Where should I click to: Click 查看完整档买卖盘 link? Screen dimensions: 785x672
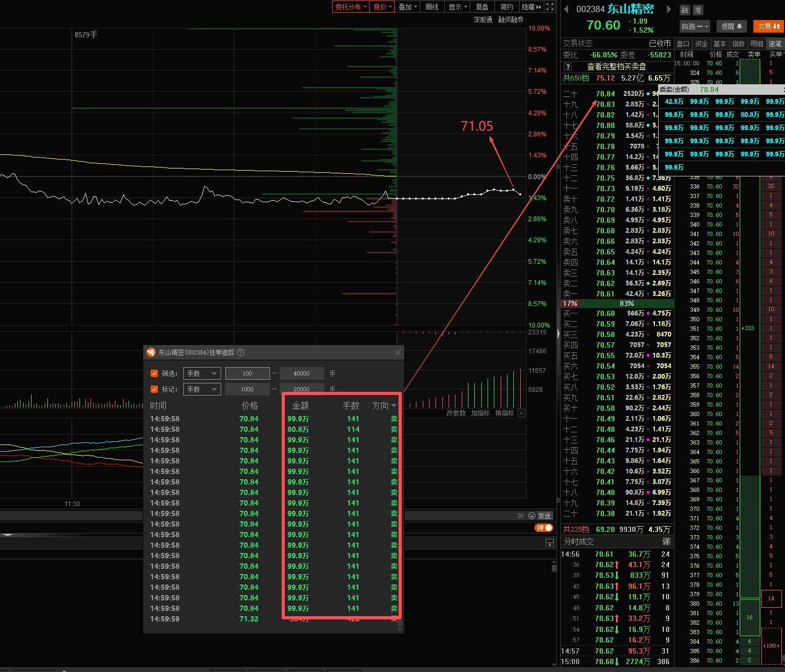coord(617,66)
